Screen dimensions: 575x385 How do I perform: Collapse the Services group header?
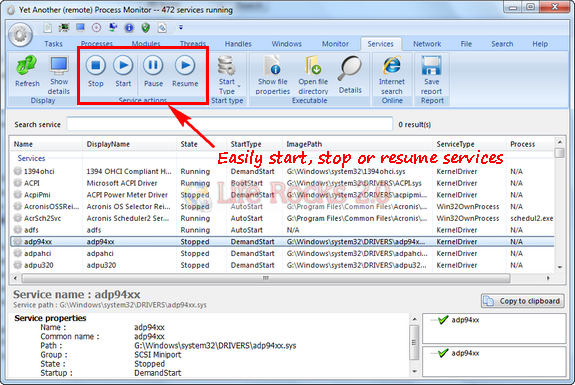tap(32, 158)
